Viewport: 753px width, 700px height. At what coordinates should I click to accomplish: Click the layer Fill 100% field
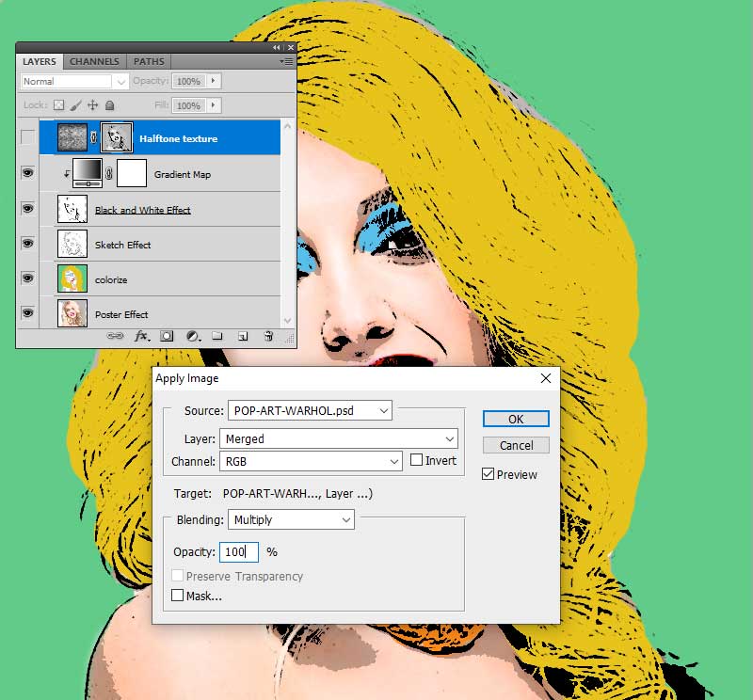click(x=189, y=105)
